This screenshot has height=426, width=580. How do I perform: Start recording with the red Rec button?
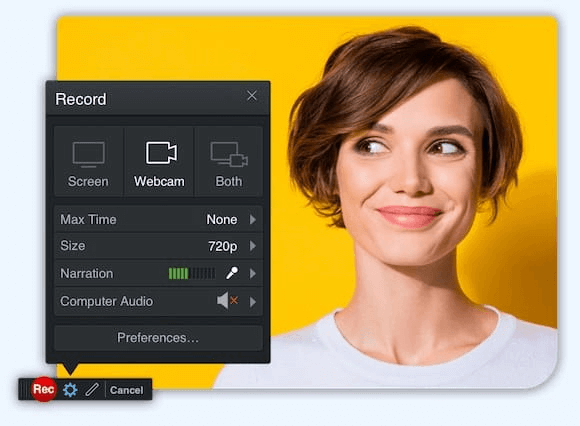(x=44, y=389)
